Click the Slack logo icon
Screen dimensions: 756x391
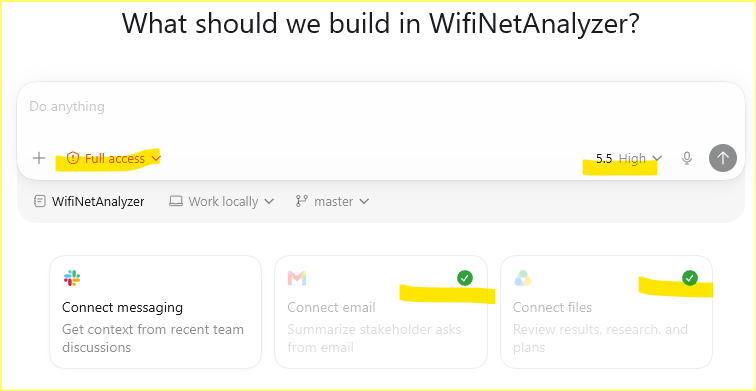72,278
